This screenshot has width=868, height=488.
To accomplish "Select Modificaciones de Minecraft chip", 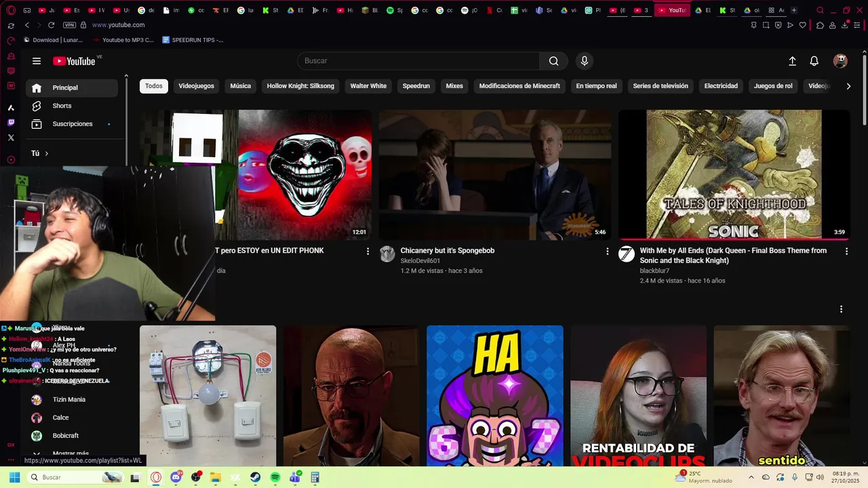I will click(x=519, y=86).
